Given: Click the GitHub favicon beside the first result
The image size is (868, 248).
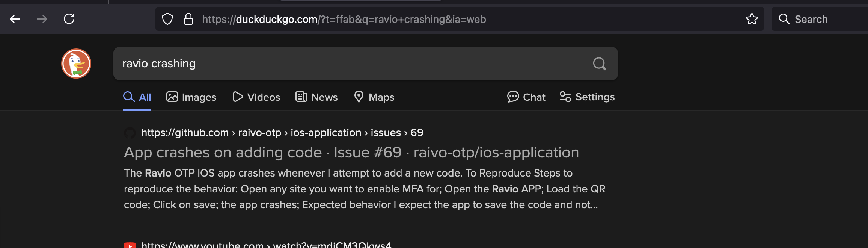Looking at the screenshot, I should tap(130, 133).
